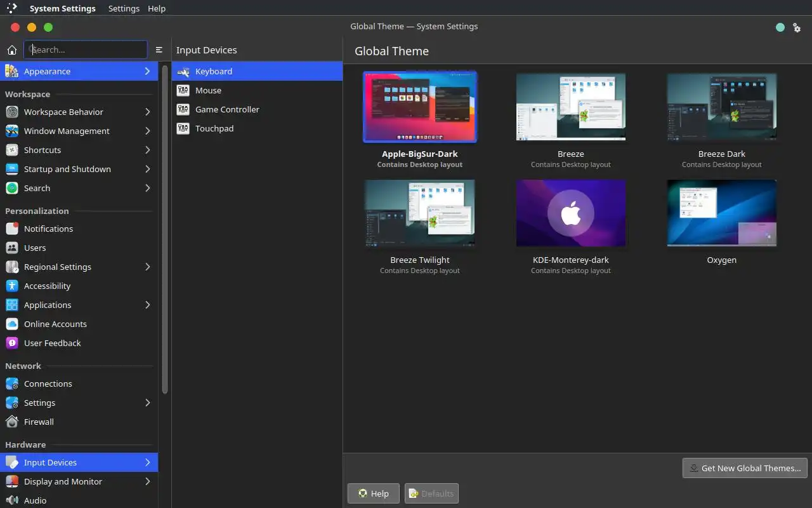Click the Mouse icon in Input Devices list
812x508 pixels.
[183, 90]
